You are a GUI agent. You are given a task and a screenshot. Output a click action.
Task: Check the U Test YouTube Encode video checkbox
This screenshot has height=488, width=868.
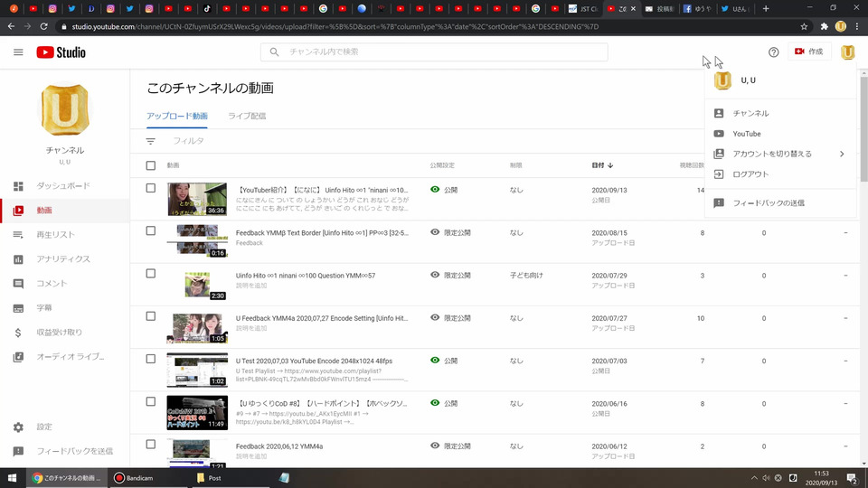tap(150, 360)
